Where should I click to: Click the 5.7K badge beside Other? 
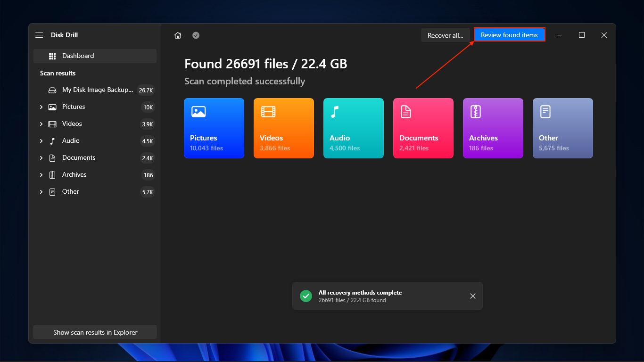pos(147,192)
